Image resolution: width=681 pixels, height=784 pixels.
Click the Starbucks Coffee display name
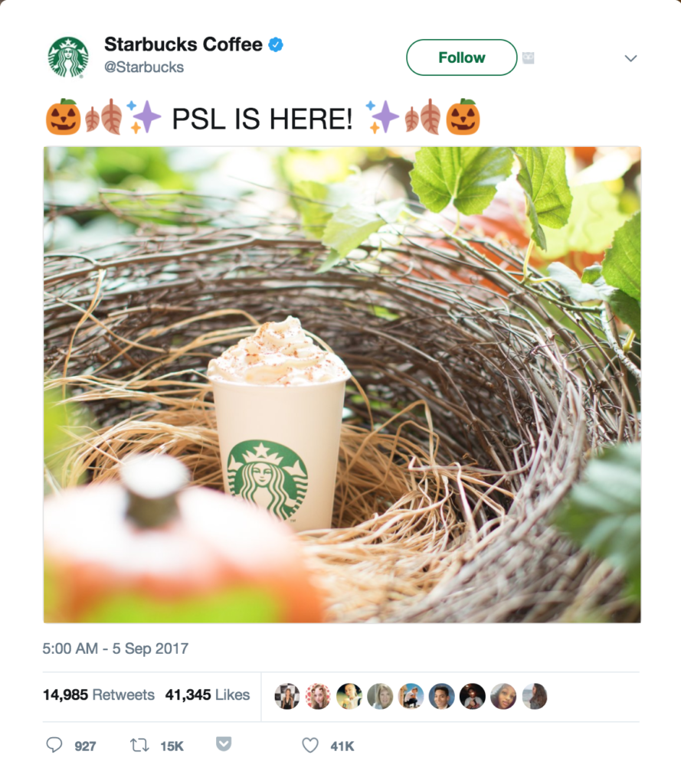[x=182, y=44]
